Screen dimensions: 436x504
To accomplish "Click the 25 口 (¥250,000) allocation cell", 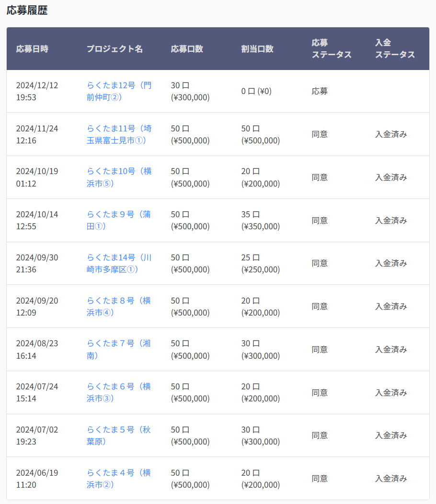I will (x=260, y=264).
